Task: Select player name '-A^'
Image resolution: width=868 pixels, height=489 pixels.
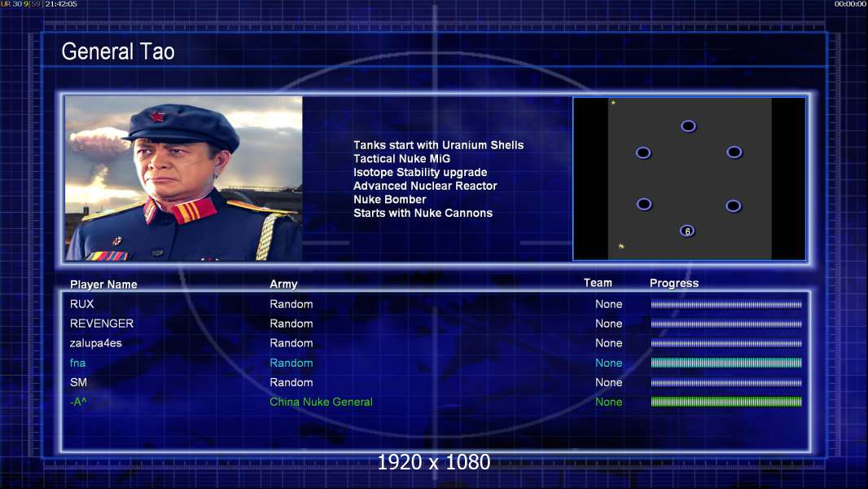Action: point(78,402)
